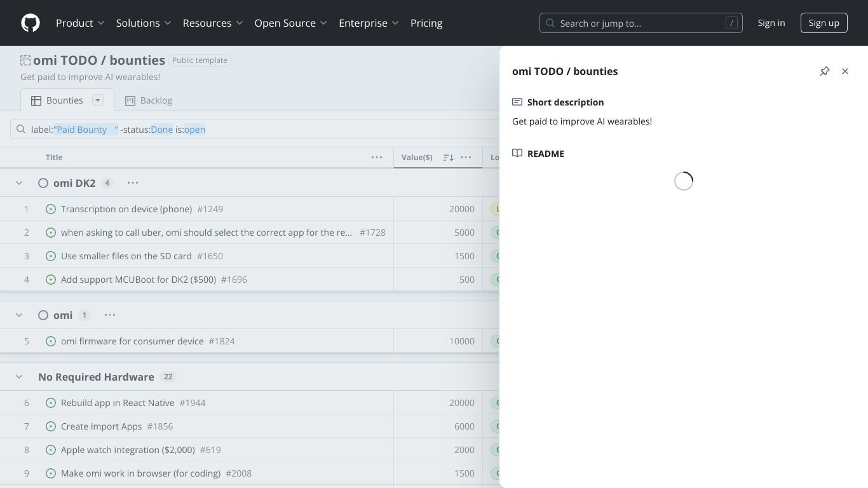Open issue icon for Create Import Apps row
This screenshot has width=868, height=488.
51,426
